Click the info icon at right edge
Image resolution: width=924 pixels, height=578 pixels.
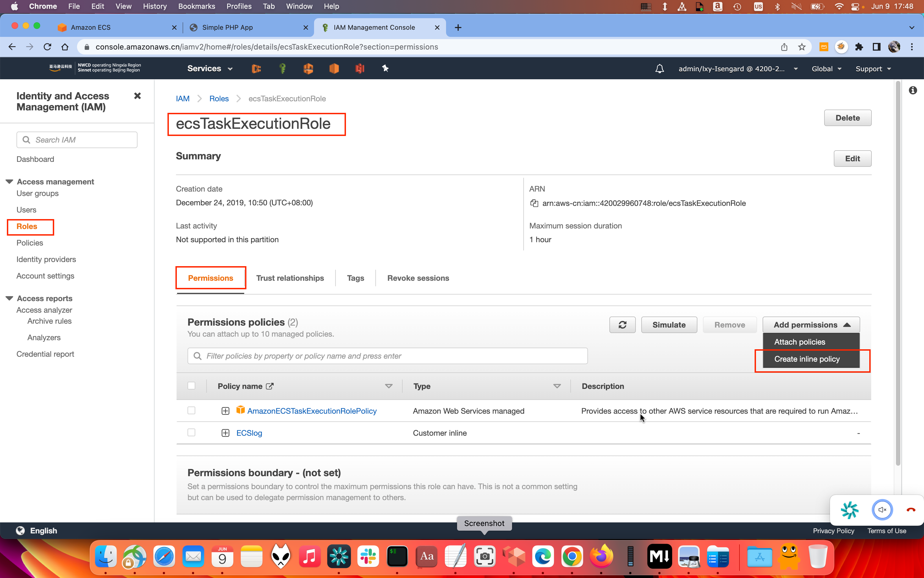pos(912,90)
